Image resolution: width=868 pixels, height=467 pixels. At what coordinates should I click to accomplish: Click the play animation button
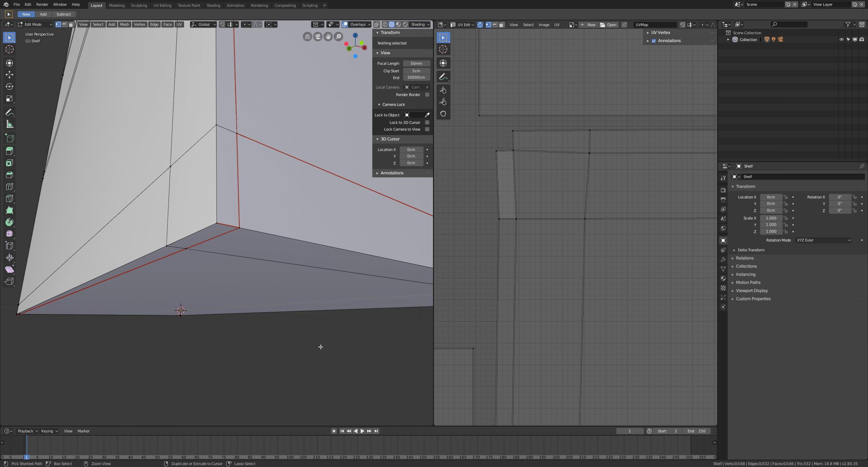tap(362, 431)
